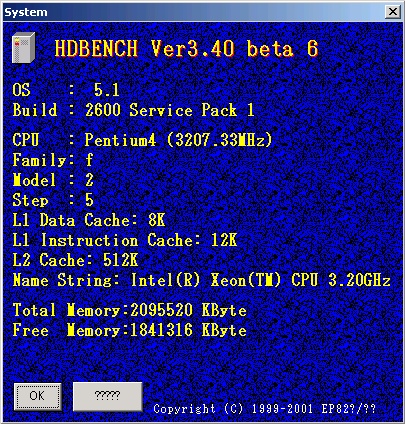Click the Model 2 line

tap(53, 180)
